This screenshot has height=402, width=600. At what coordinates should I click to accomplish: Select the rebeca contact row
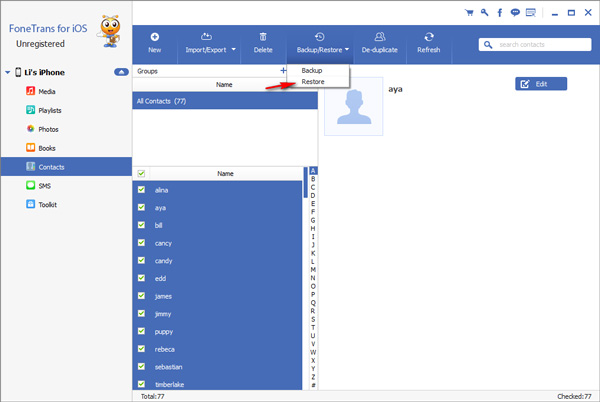tap(217, 349)
